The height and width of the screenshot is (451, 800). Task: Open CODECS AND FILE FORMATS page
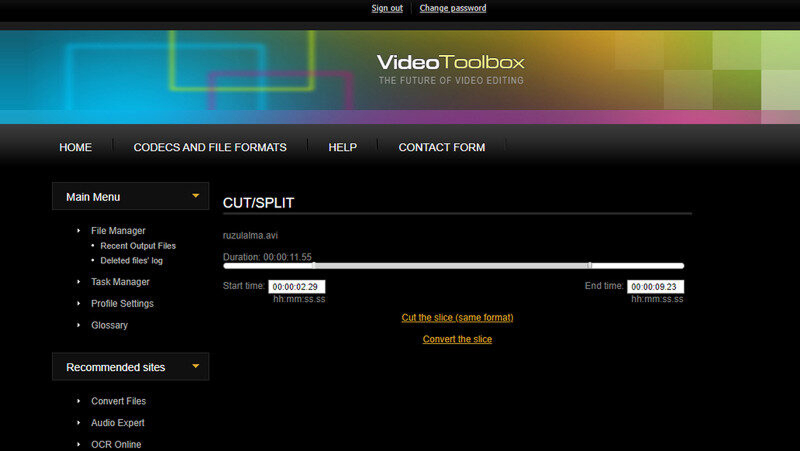pyautogui.click(x=210, y=147)
